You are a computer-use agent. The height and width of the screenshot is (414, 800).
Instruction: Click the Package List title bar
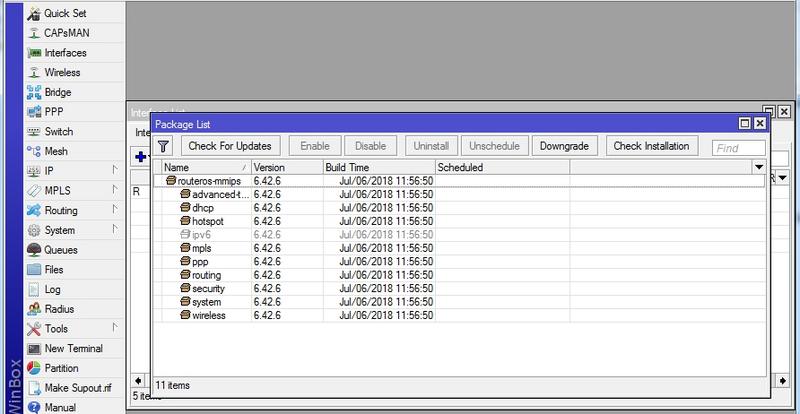[x=444, y=124]
